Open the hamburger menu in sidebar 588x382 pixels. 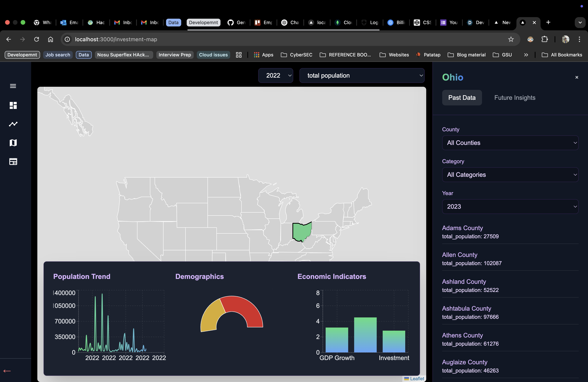(x=13, y=86)
